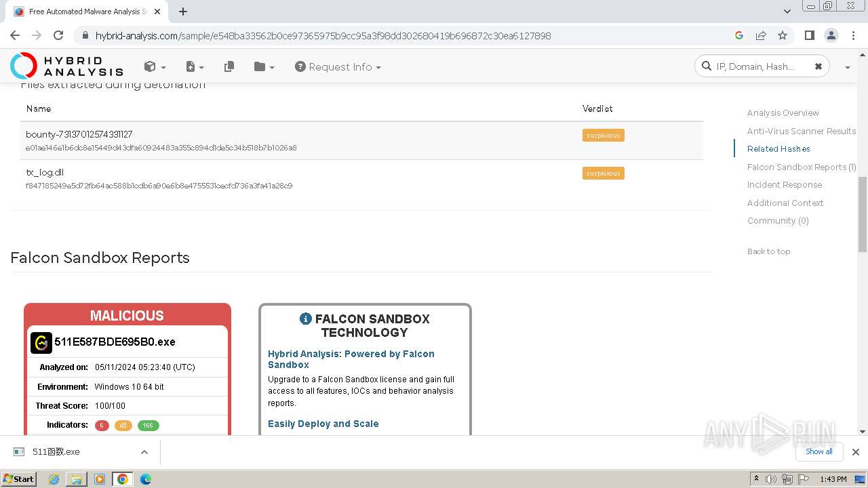Select the bounty-7313701257433I127 file name

click(79, 134)
